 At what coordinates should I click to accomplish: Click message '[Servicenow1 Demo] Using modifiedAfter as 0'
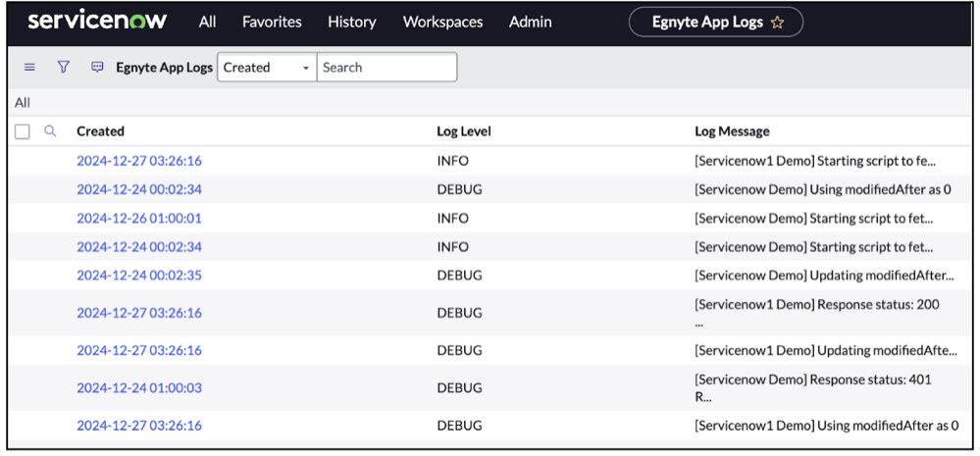826,426
